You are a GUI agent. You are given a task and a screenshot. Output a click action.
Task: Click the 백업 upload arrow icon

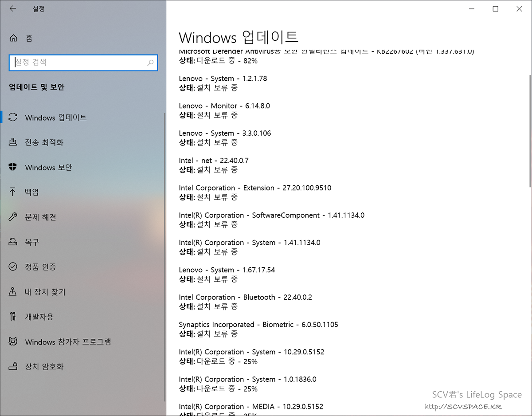13,192
